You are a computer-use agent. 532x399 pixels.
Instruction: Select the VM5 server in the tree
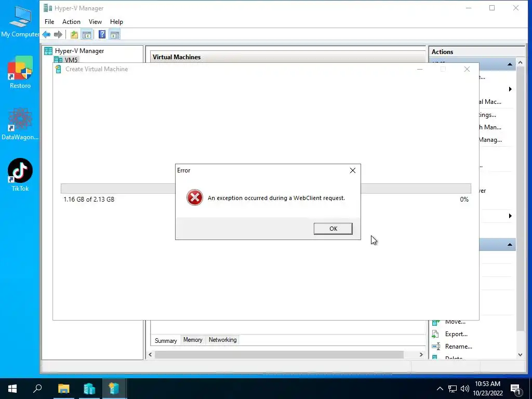tap(71, 60)
